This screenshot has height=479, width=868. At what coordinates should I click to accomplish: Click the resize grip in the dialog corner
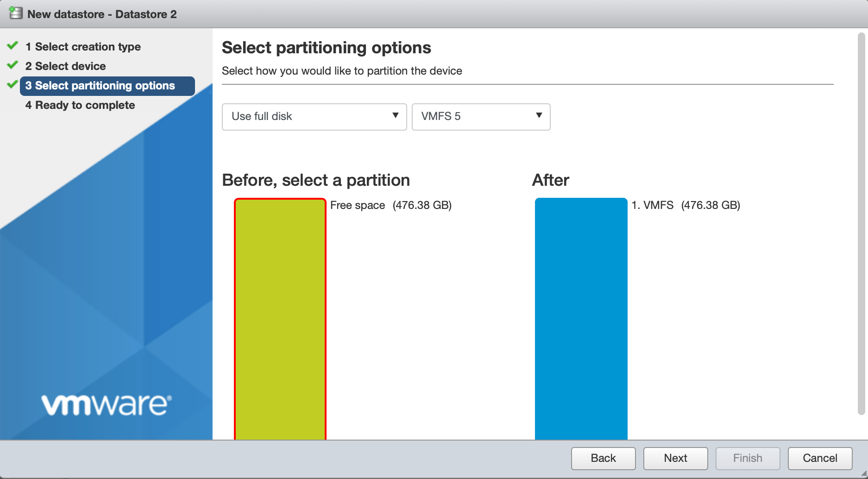863,474
